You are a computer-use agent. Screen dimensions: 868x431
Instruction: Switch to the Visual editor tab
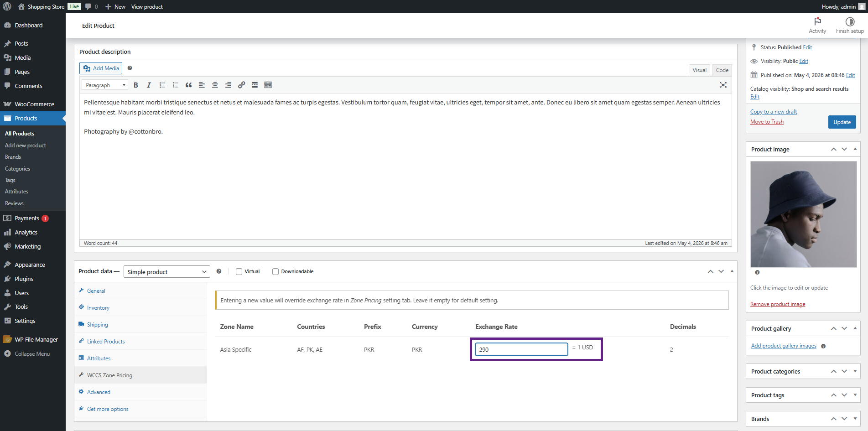(x=699, y=70)
